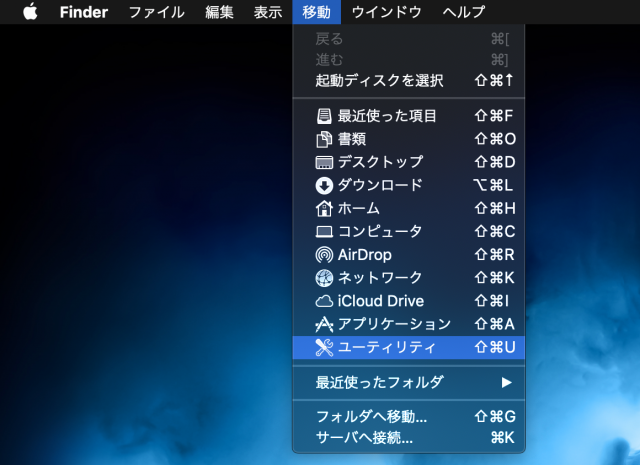Click the デスクトップ desktop icon
The height and width of the screenshot is (465, 640).
click(x=324, y=162)
